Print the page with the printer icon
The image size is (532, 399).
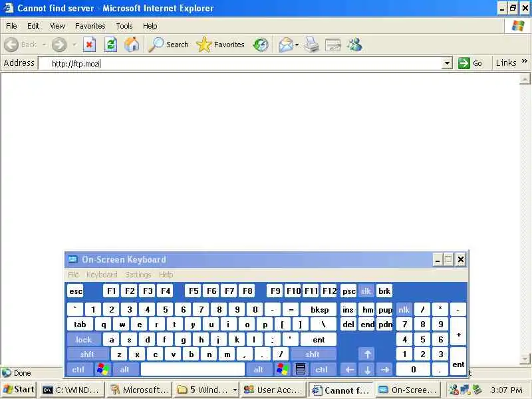(311, 45)
